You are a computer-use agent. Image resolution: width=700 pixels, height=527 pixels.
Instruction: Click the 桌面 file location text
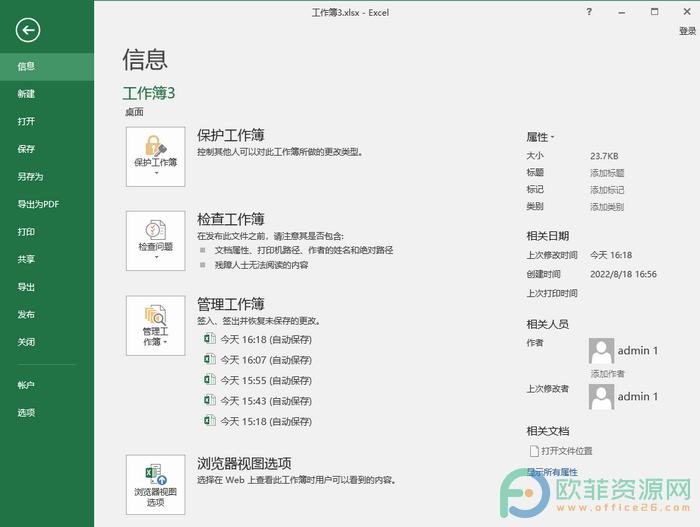[x=134, y=112]
